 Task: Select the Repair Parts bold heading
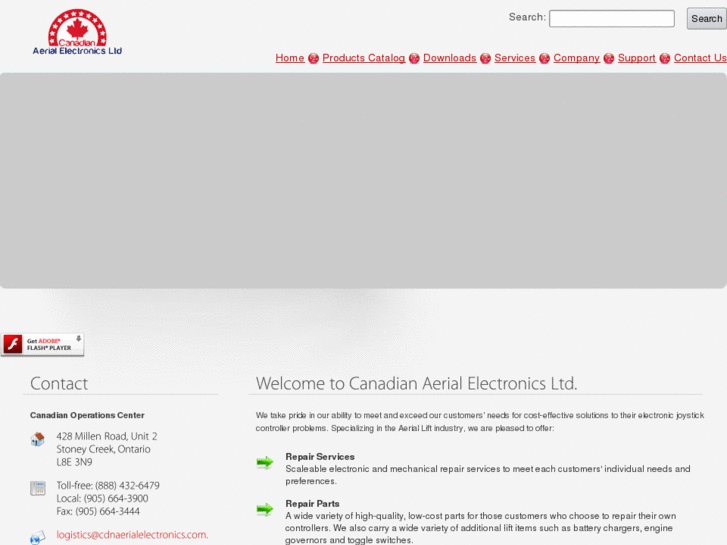pos(312,504)
